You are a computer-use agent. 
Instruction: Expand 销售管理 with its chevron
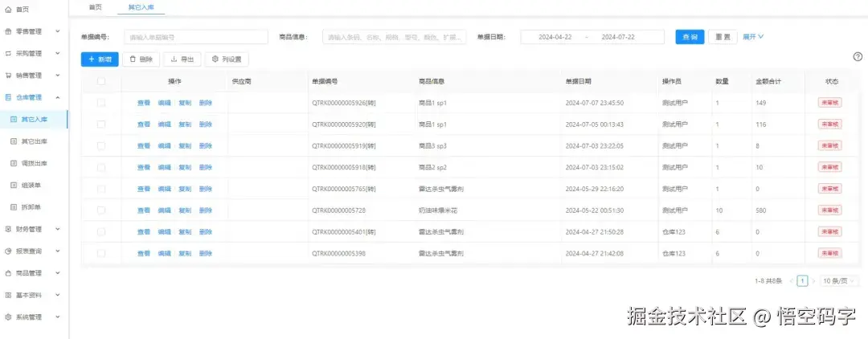58,76
